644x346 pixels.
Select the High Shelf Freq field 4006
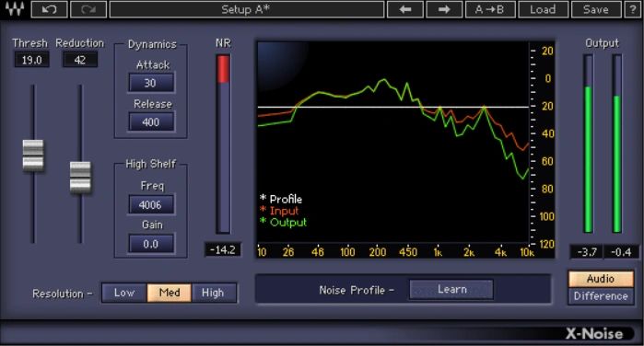[151, 205]
